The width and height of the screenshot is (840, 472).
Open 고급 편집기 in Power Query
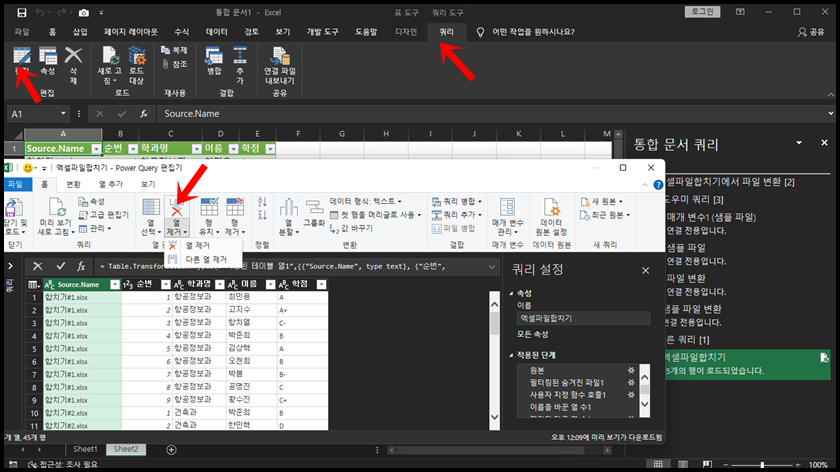(103, 215)
